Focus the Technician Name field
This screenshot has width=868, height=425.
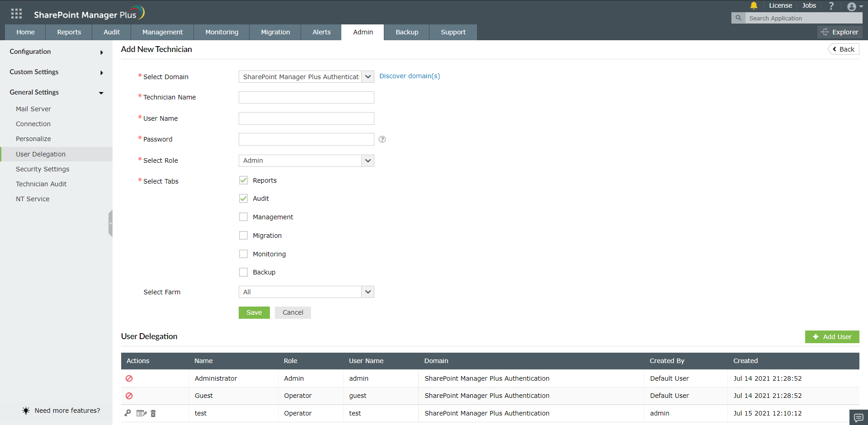[x=307, y=98]
